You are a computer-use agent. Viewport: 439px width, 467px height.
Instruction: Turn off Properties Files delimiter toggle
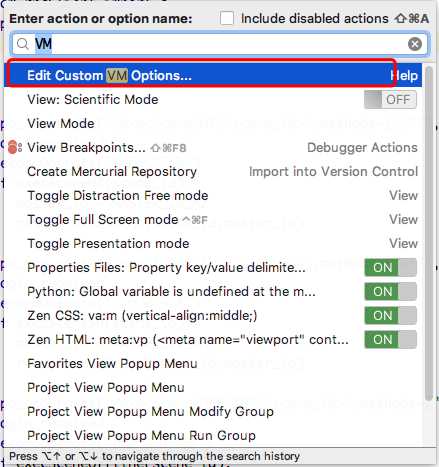pyautogui.click(x=390, y=267)
